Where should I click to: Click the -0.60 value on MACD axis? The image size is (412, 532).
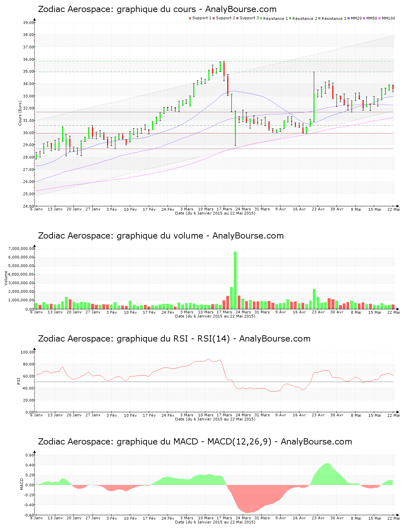click(29, 515)
